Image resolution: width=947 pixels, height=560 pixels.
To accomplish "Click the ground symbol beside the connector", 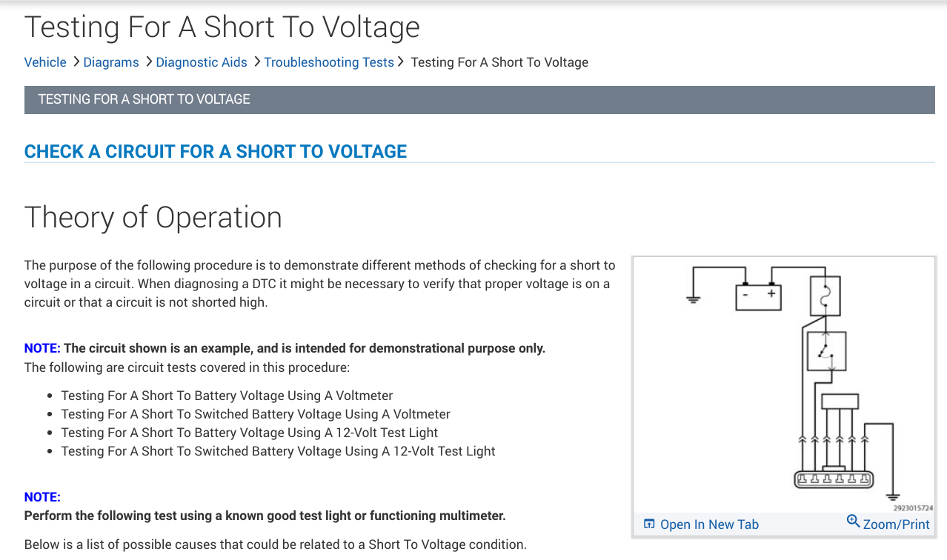I will point(893,497).
